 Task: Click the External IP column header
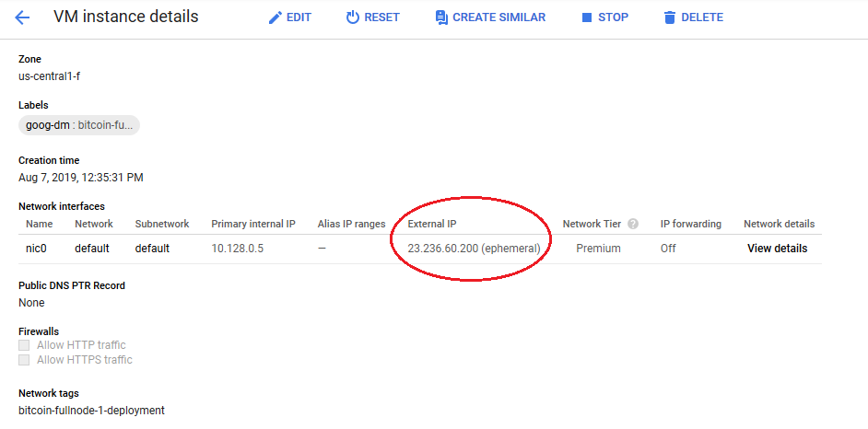click(x=432, y=224)
